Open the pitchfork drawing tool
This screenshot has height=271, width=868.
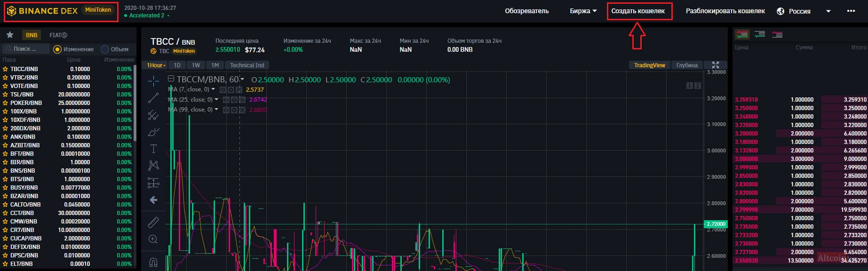153,115
